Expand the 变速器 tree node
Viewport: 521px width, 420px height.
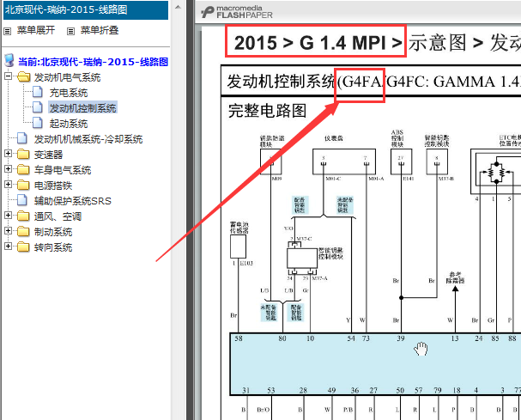tap(9, 153)
